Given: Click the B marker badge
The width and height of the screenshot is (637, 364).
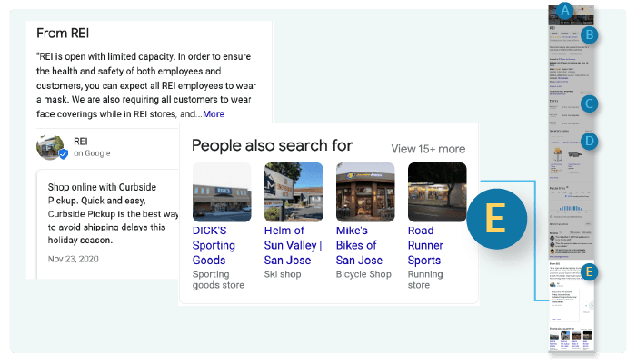Looking at the screenshot, I should point(589,35).
